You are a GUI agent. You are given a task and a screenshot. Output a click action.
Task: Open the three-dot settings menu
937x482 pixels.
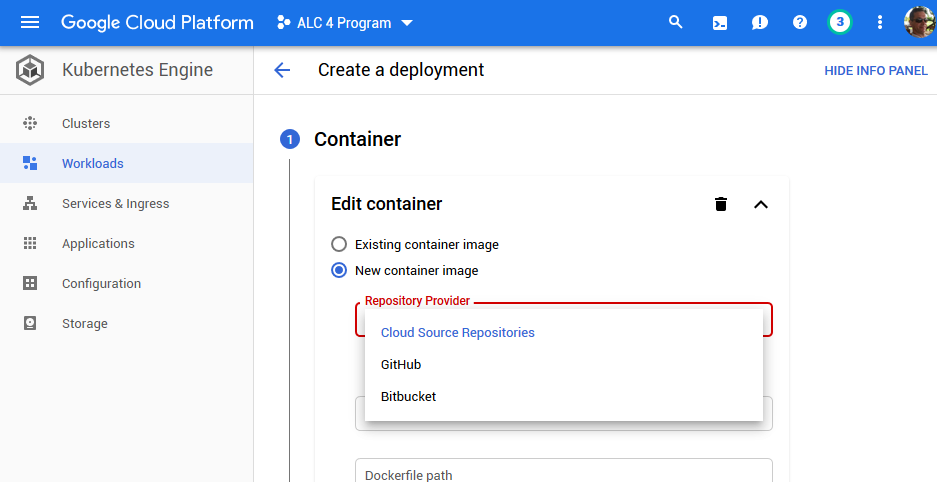880,23
